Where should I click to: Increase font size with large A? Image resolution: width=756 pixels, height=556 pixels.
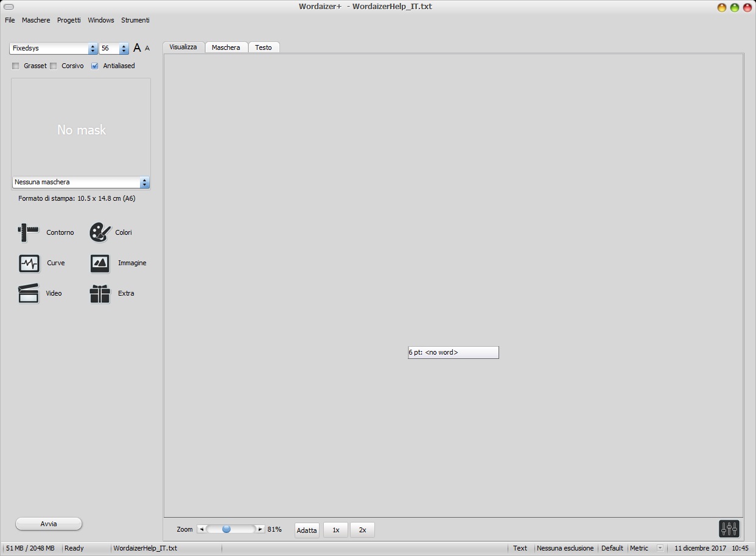click(x=137, y=48)
